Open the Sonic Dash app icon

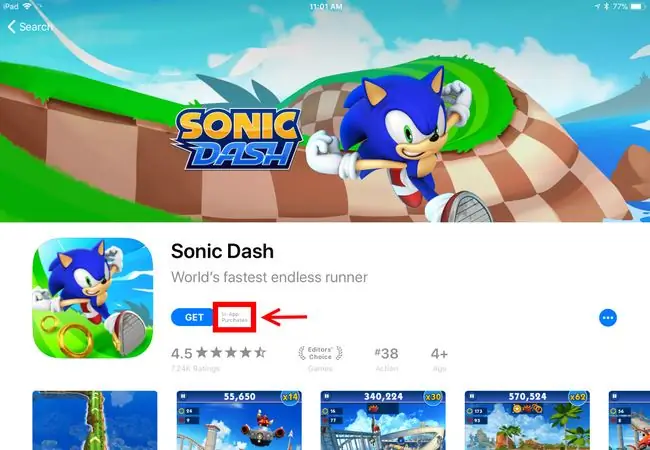pos(93,298)
